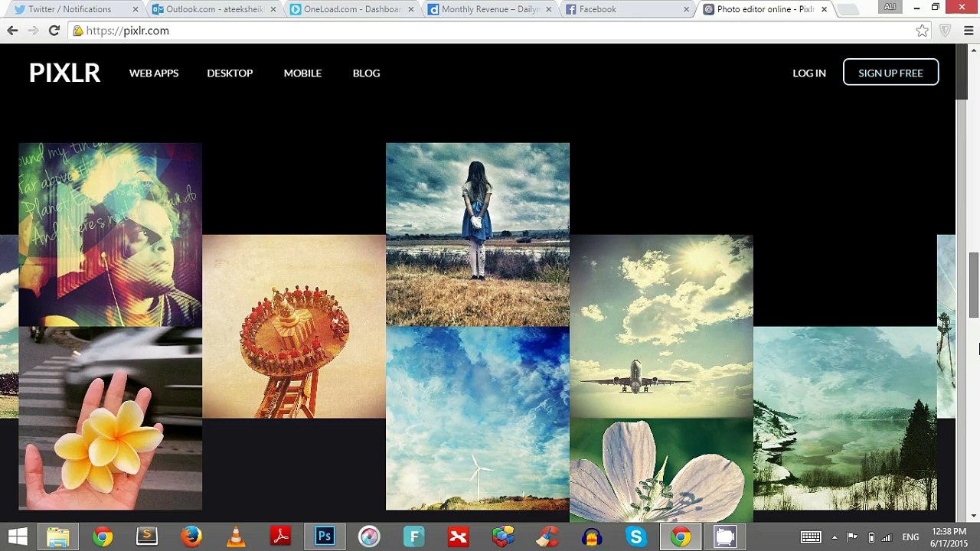This screenshot has width=980, height=551.
Task: Click the page vertical scrollbar thumb
Action: click(973, 285)
